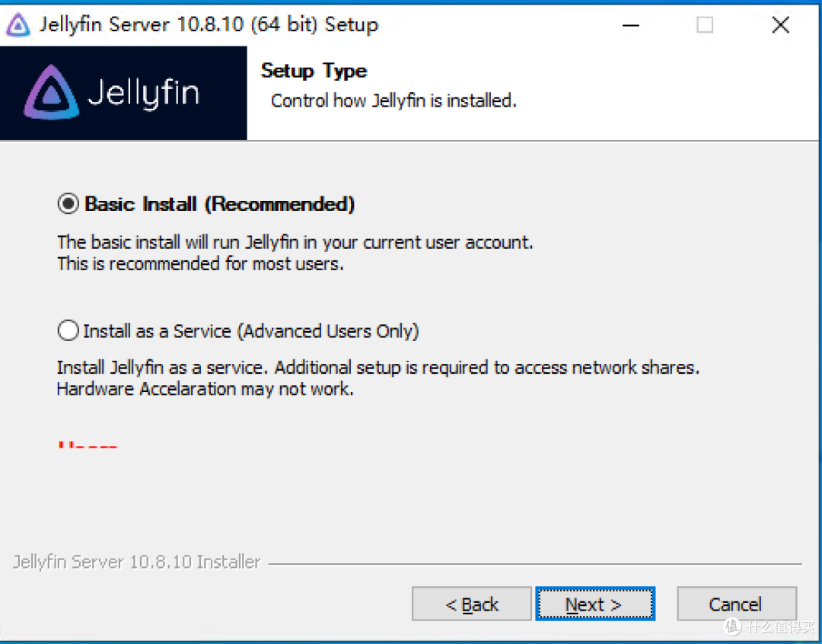Click the Hardware Acceleration warning text

point(205,389)
